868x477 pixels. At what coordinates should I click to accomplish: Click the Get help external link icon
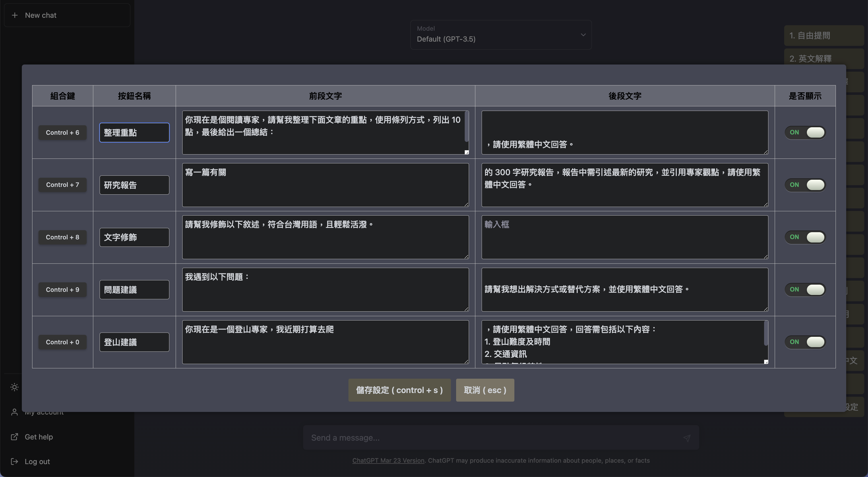click(14, 437)
